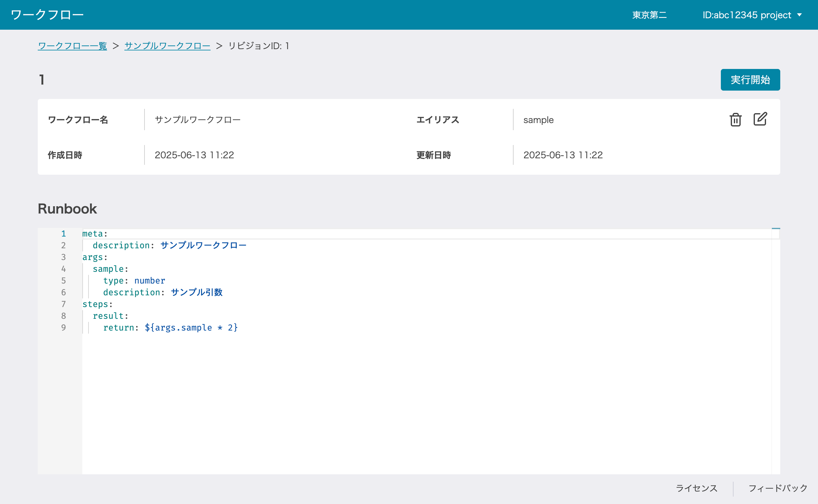Click the editor vertical scrollbar

(776, 351)
